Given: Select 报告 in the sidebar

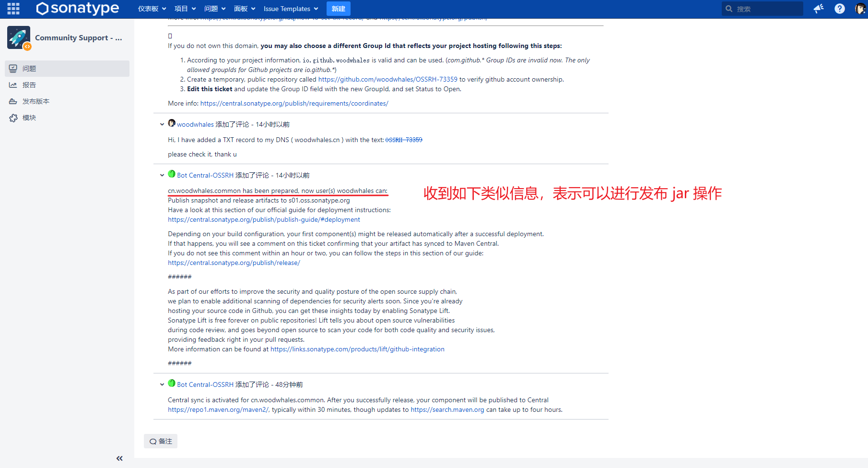Looking at the screenshot, I should 67,85.
